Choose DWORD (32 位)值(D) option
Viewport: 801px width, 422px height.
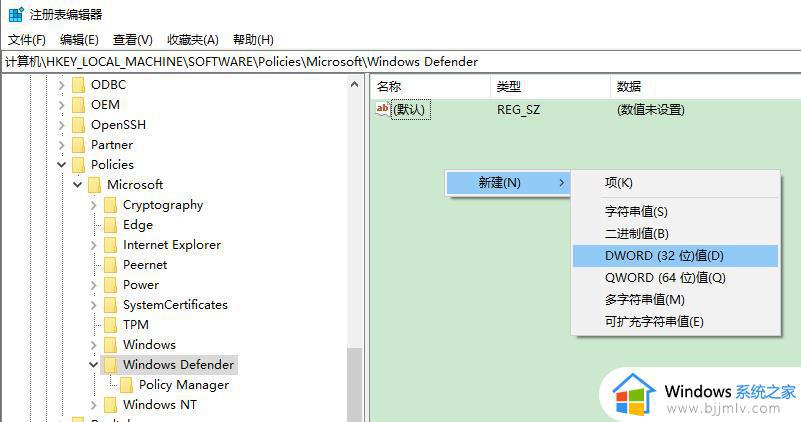(675, 255)
